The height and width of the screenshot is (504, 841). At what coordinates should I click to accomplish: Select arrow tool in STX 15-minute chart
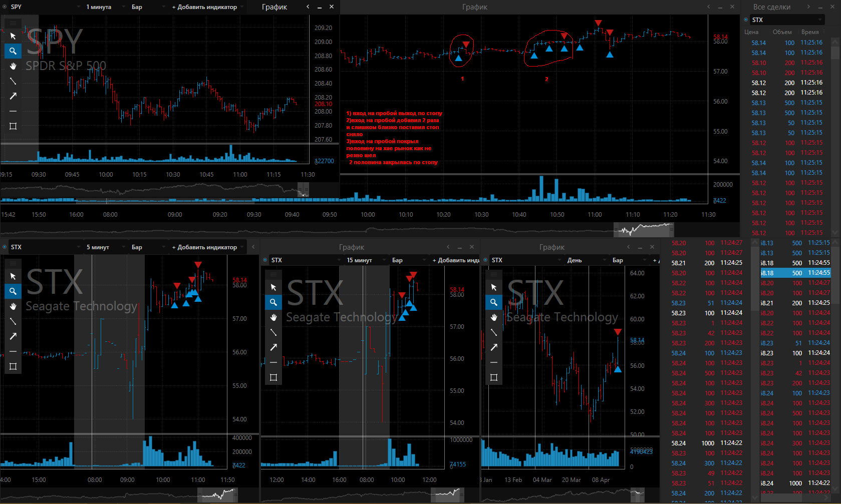tap(273, 347)
